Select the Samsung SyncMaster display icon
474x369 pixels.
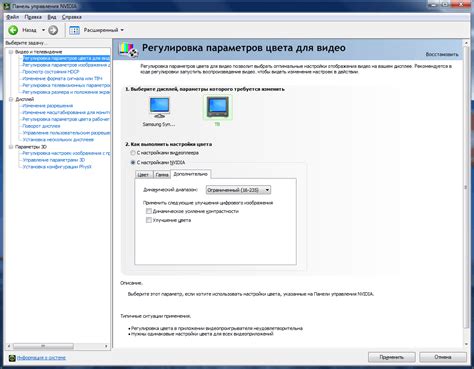click(x=159, y=107)
